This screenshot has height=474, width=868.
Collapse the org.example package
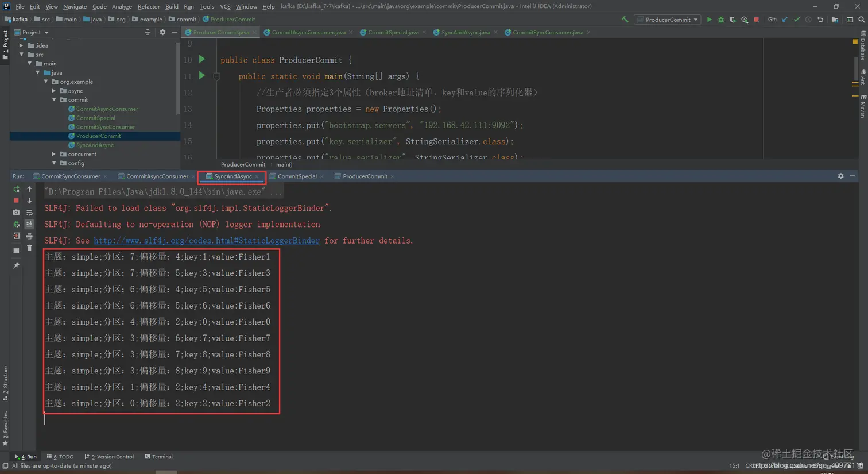point(46,82)
